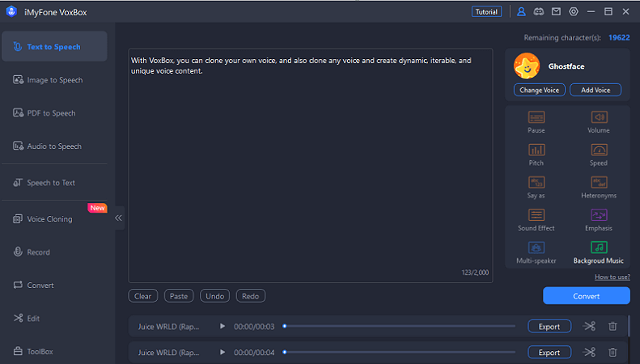Delete the 00:03 clip via trash icon
Viewport: 640px width, 364px height.
click(x=612, y=326)
